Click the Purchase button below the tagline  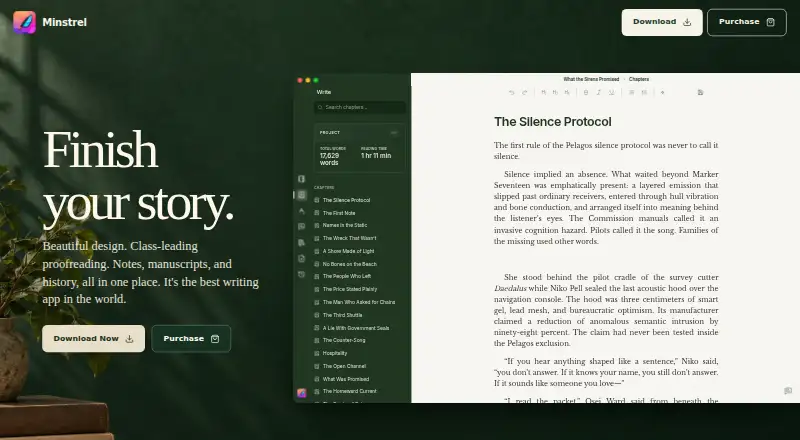[x=191, y=339]
